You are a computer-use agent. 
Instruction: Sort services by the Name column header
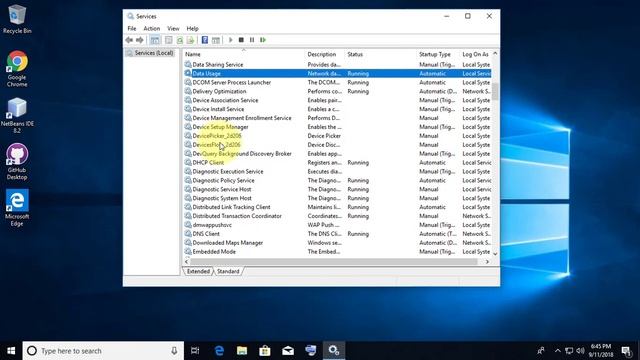[x=244, y=54]
